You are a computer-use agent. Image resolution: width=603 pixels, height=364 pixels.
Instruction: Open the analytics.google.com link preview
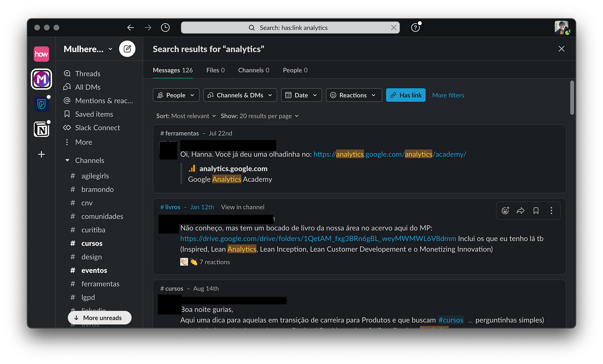click(233, 169)
